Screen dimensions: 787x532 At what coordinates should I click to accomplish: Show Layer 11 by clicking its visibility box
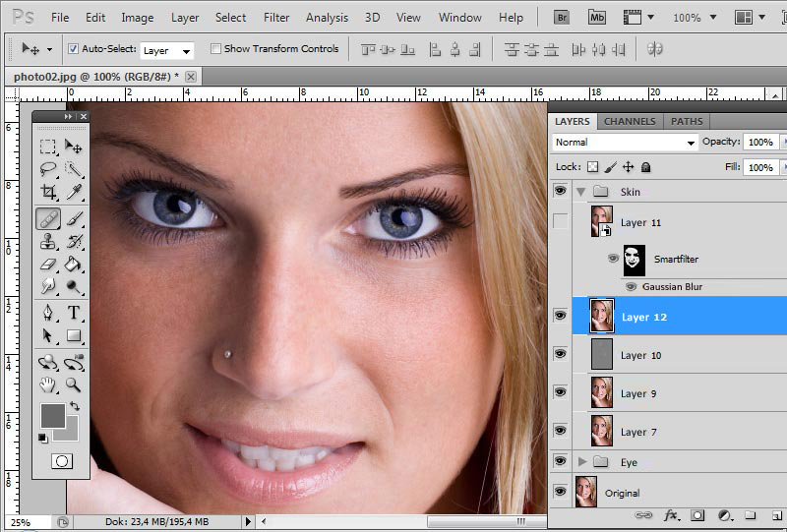pyautogui.click(x=561, y=222)
